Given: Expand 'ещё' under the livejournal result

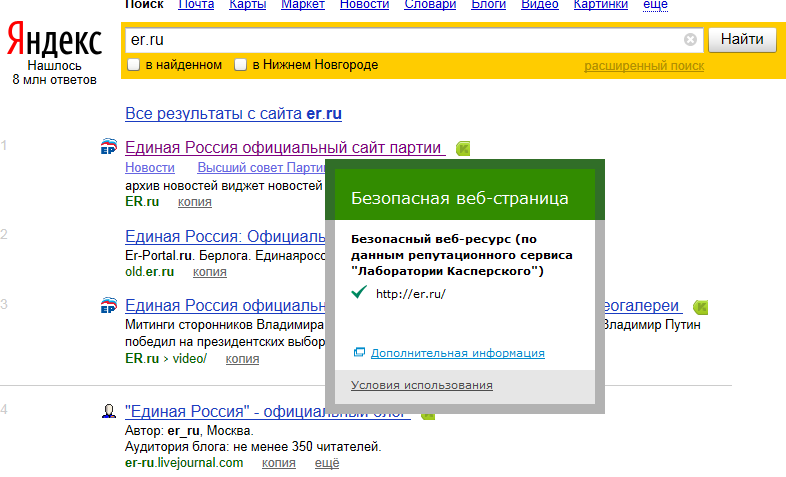Looking at the screenshot, I should [x=327, y=463].
